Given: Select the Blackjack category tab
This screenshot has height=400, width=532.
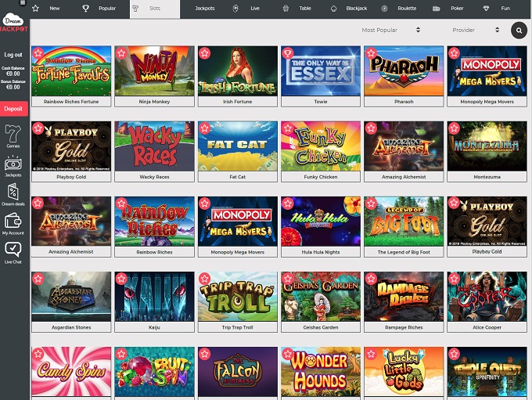Looking at the screenshot, I should click(350, 8).
